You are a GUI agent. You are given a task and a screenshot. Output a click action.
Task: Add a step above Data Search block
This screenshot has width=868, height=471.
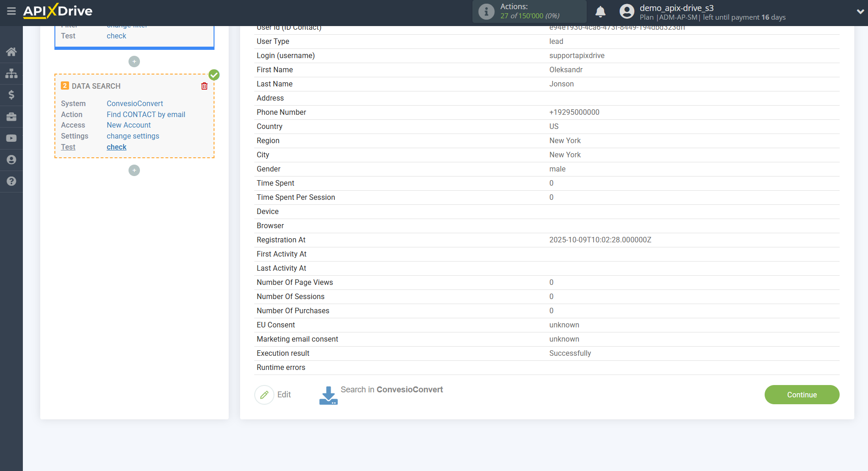point(134,61)
